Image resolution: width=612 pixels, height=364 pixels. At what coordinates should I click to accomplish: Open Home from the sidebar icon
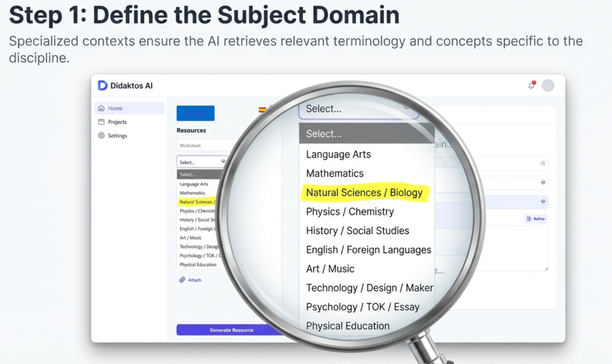tap(102, 108)
